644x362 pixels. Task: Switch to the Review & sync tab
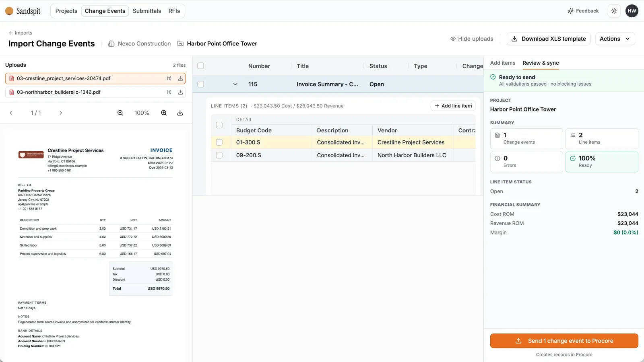point(541,63)
